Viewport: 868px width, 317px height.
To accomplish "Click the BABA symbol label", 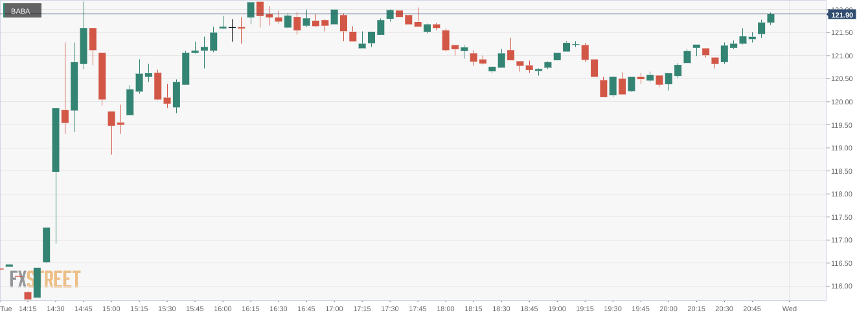I will click(21, 11).
